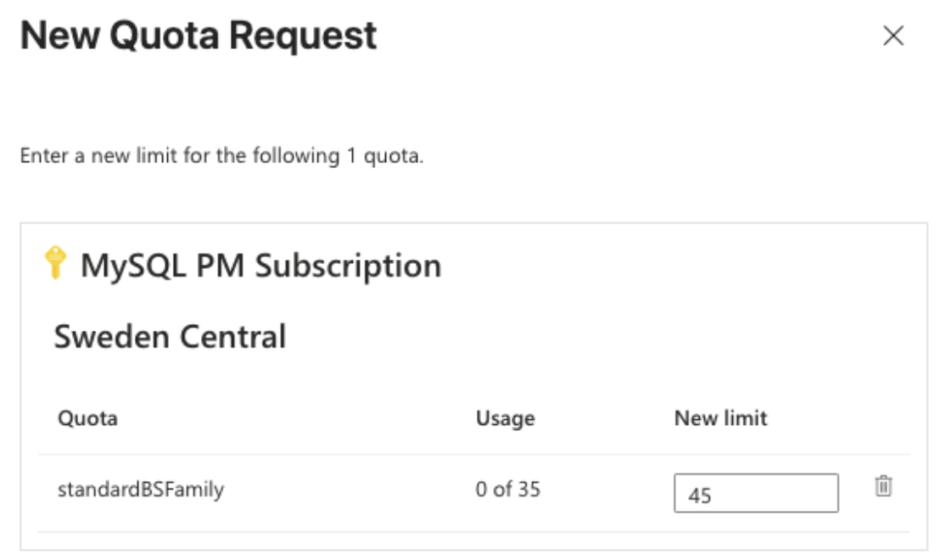
Task: Dismiss dialog with the X icon
Action: pyautogui.click(x=893, y=36)
